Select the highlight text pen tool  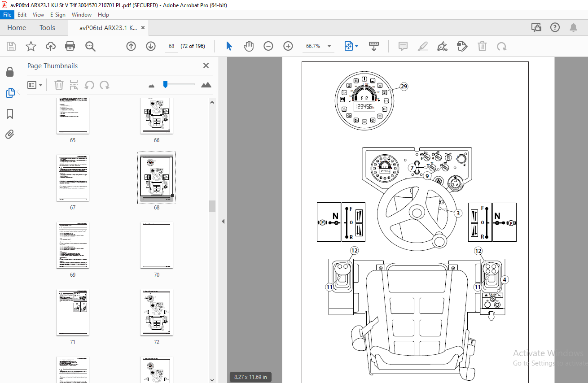(x=422, y=46)
